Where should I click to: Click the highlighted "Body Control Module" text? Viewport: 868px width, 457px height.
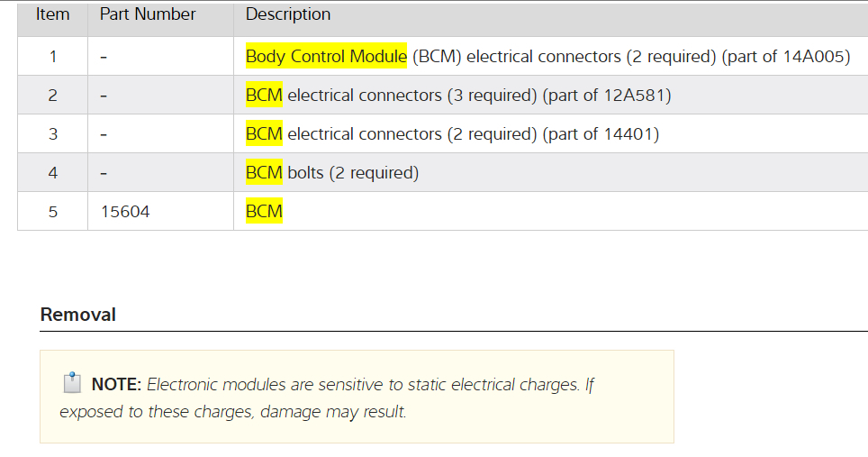(326, 56)
